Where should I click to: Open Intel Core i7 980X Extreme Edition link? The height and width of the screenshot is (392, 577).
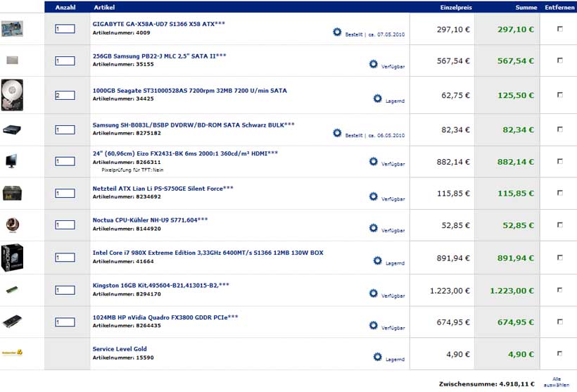(208, 253)
